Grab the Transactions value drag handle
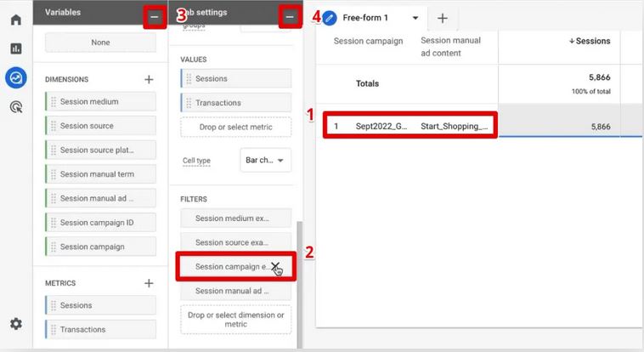The width and height of the screenshot is (644, 352). click(x=189, y=103)
